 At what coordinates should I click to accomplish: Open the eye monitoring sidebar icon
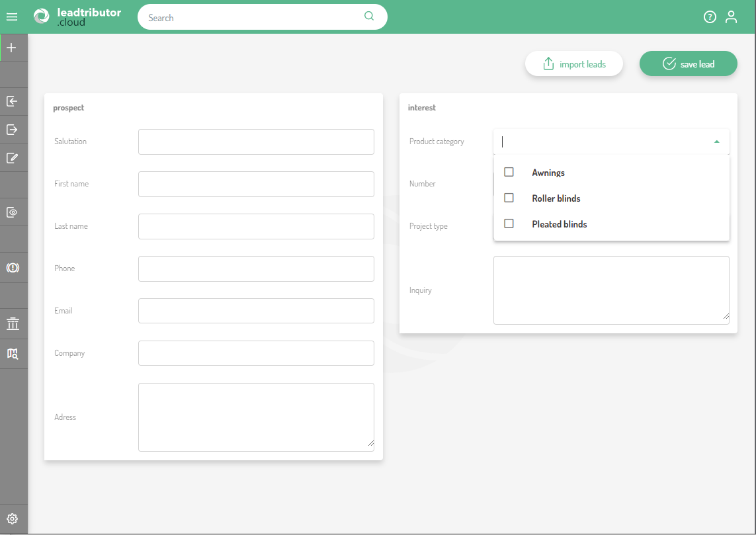(12, 212)
